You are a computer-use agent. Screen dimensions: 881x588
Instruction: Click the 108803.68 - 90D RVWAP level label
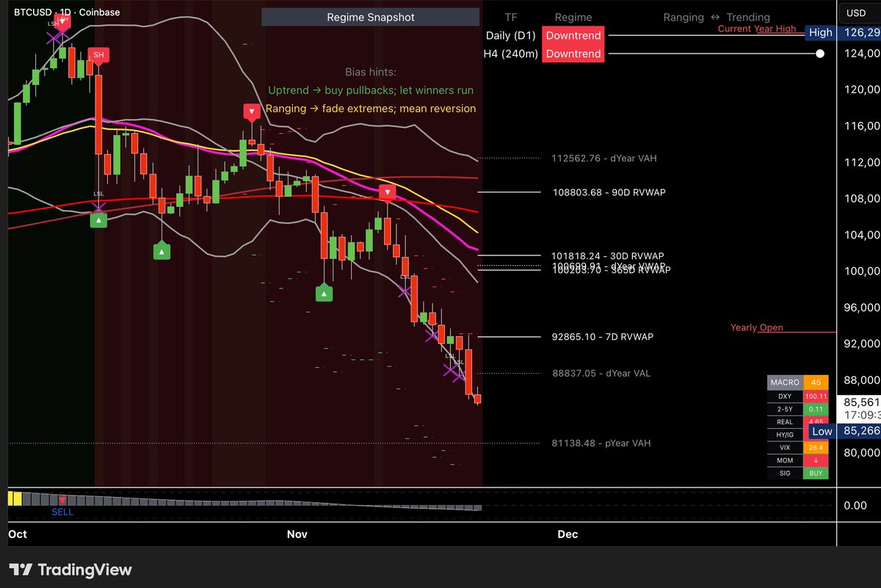click(x=609, y=192)
